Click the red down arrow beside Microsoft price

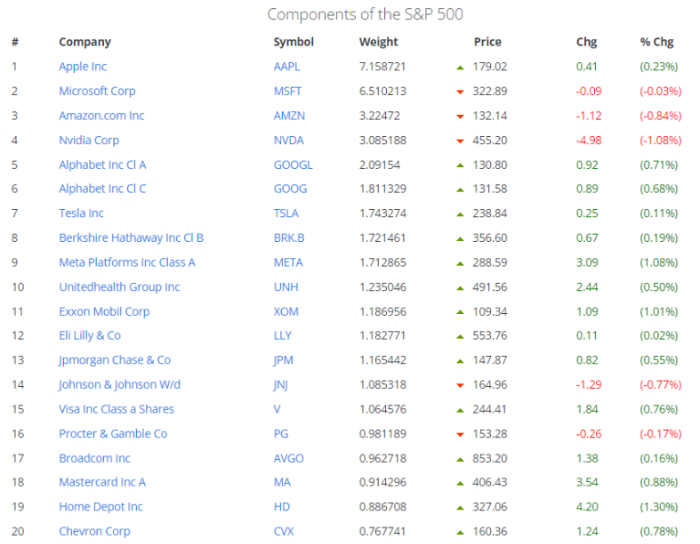pos(460,92)
